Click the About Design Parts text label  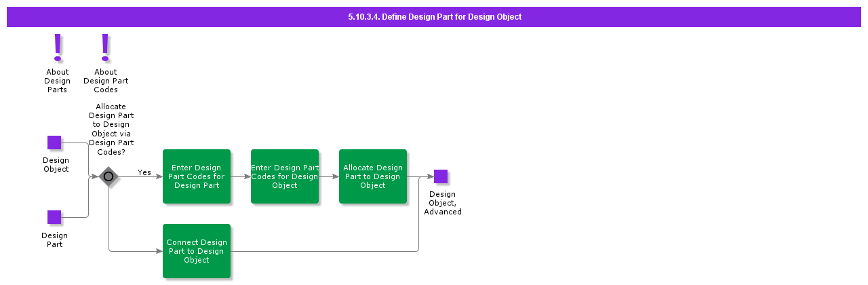pyautogui.click(x=58, y=81)
